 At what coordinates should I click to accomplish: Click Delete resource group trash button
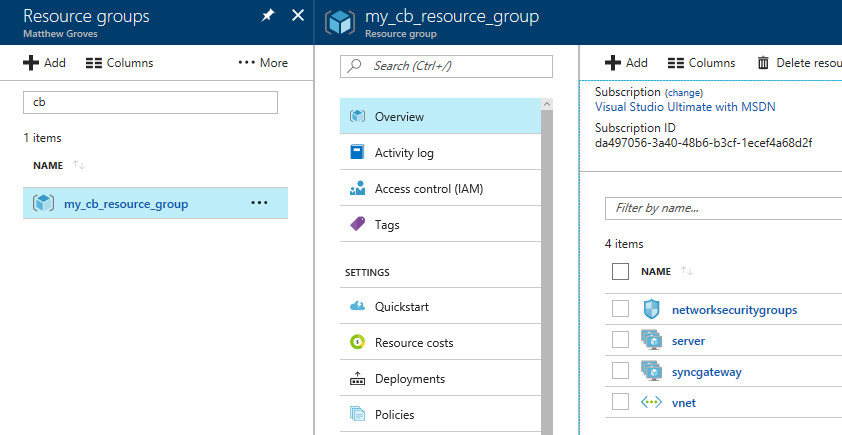click(799, 63)
